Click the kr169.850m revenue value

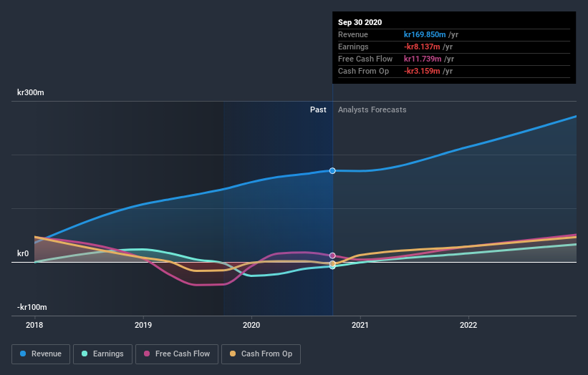tap(425, 34)
